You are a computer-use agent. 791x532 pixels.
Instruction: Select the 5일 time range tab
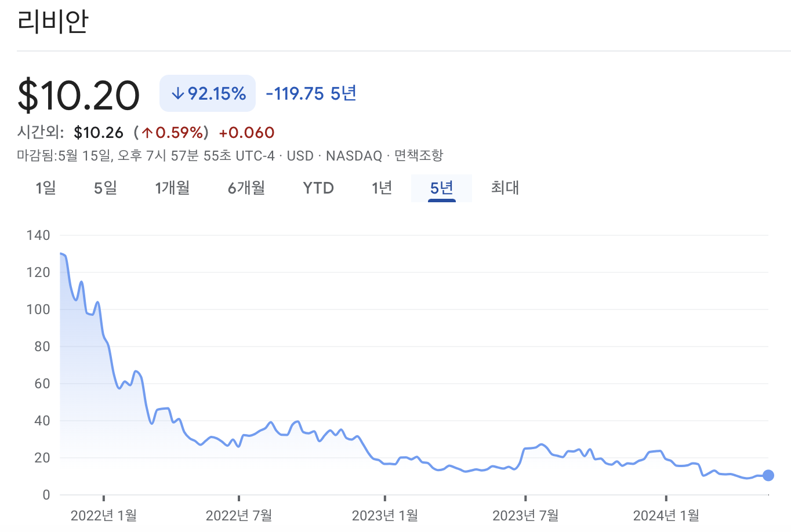106,188
